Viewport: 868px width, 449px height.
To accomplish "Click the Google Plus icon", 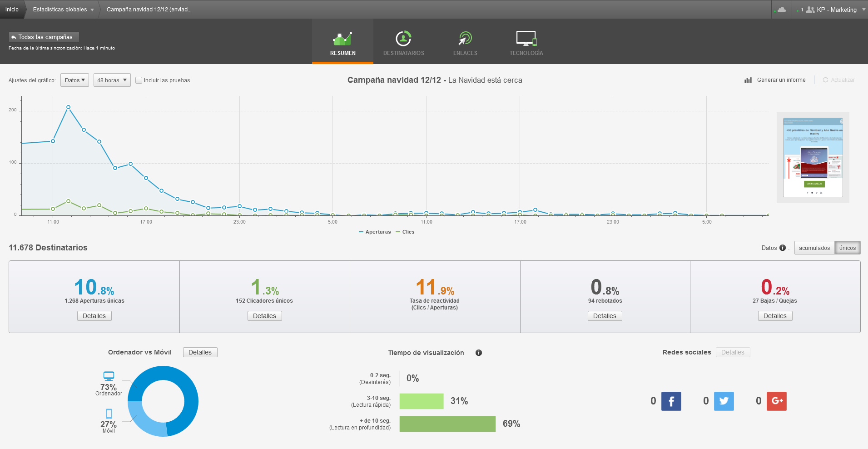I will coord(776,401).
